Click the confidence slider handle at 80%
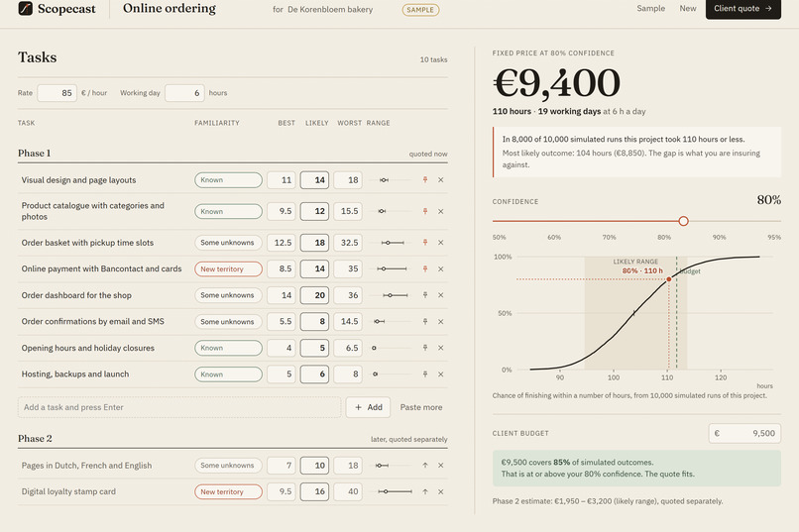This screenshot has height=532, width=799. tap(683, 221)
